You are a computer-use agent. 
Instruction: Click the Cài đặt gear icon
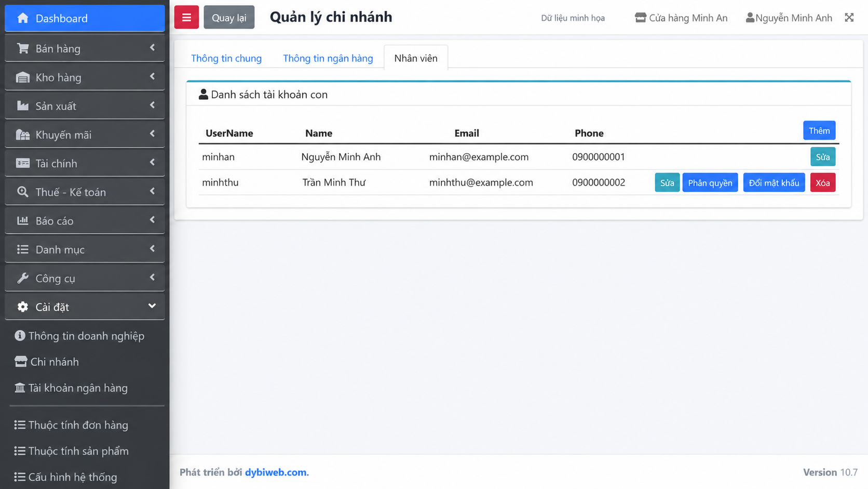pyautogui.click(x=23, y=307)
